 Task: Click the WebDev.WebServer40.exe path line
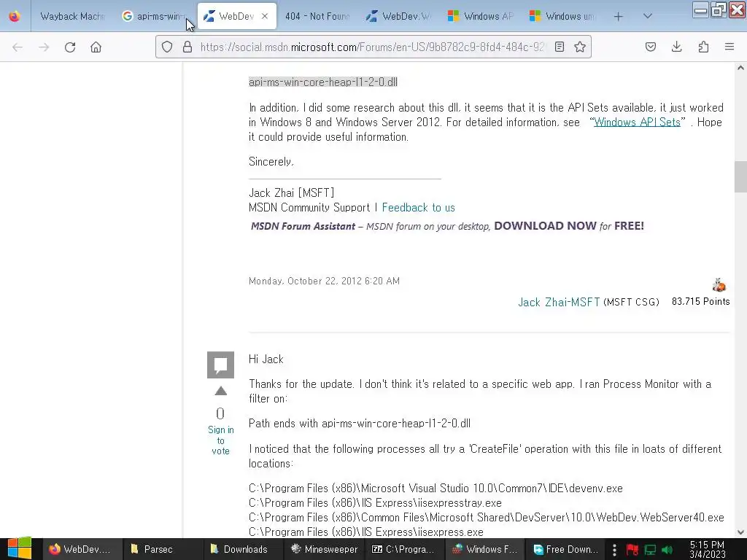(487, 518)
